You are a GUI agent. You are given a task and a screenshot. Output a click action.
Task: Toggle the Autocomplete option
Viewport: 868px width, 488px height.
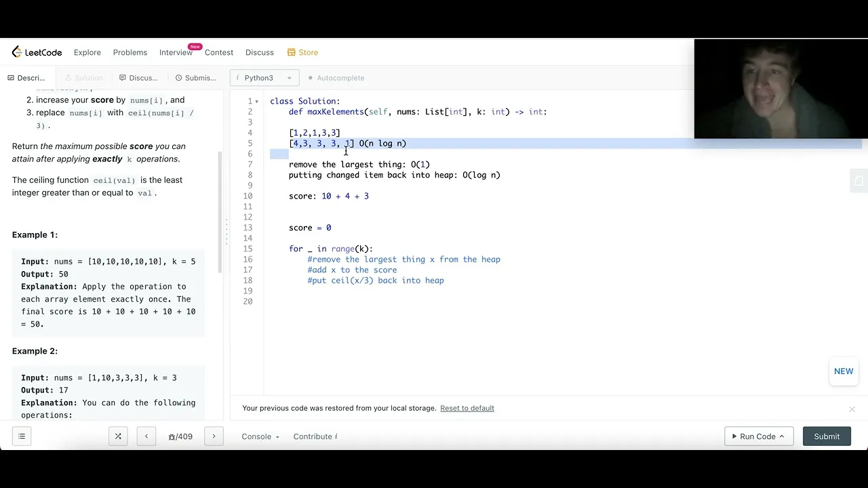(x=336, y=78)
